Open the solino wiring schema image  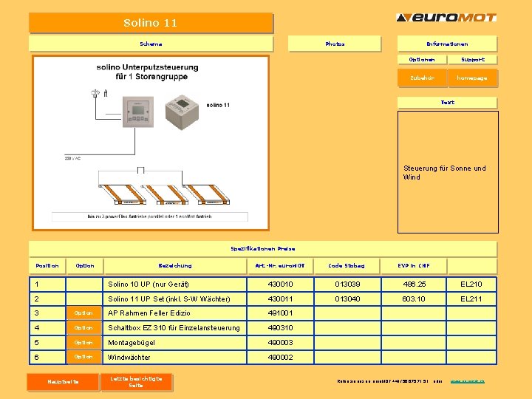click(x=151, y=143)
